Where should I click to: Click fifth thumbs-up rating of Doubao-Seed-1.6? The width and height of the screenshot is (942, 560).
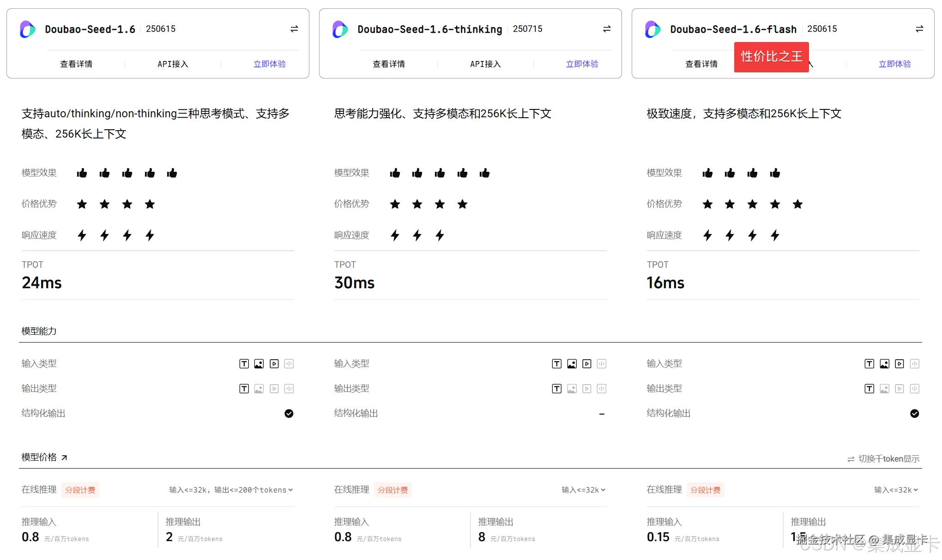[x=172, y=173]
